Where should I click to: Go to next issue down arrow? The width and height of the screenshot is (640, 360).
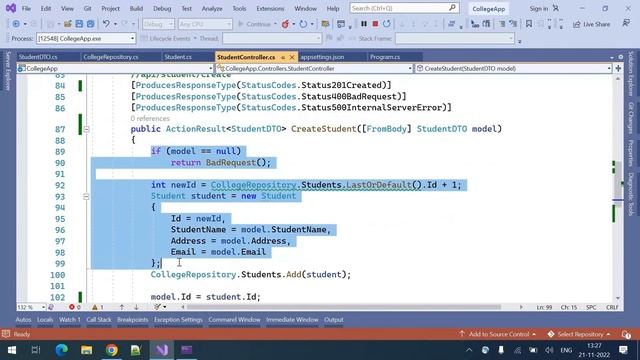(136, 307)
